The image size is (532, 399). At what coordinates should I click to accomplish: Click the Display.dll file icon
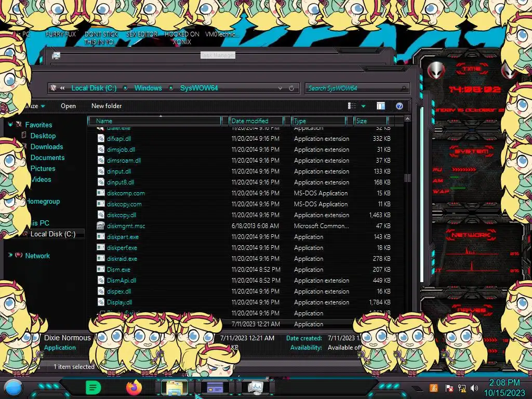pos(101,302)
